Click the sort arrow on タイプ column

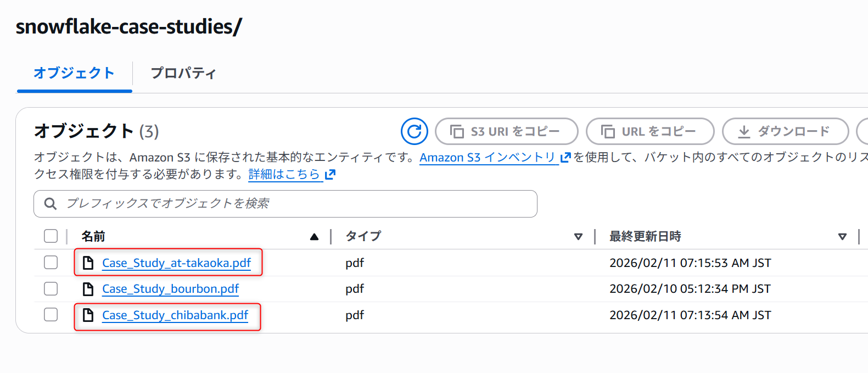click(578, 237)
